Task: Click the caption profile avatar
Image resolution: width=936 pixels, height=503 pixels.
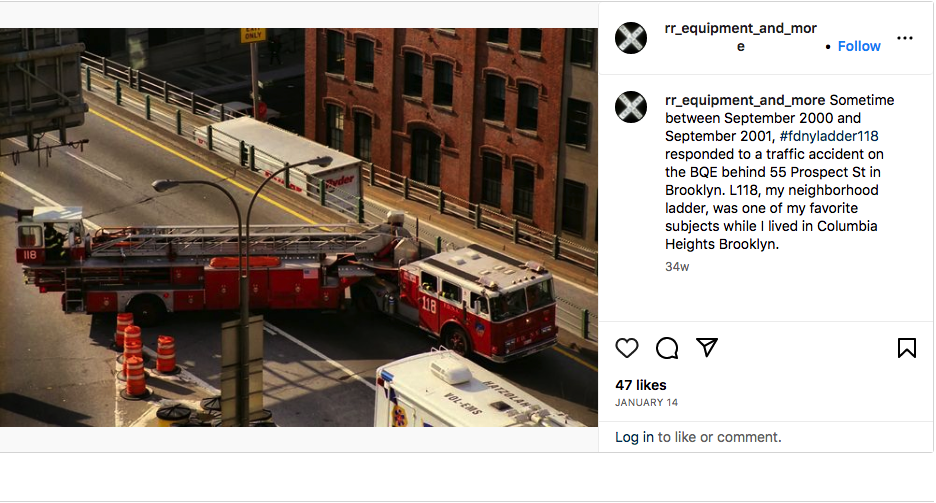Action: pyautogui.click(x=631, y=107)
